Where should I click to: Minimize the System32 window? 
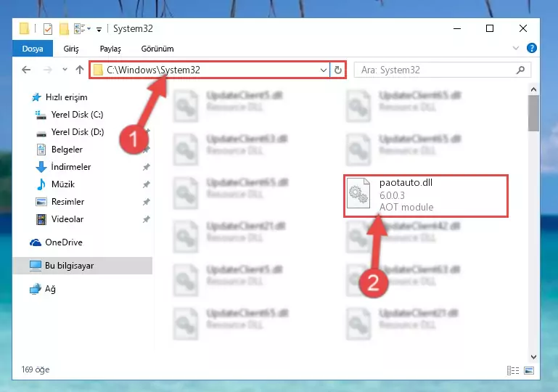[457, 28]
